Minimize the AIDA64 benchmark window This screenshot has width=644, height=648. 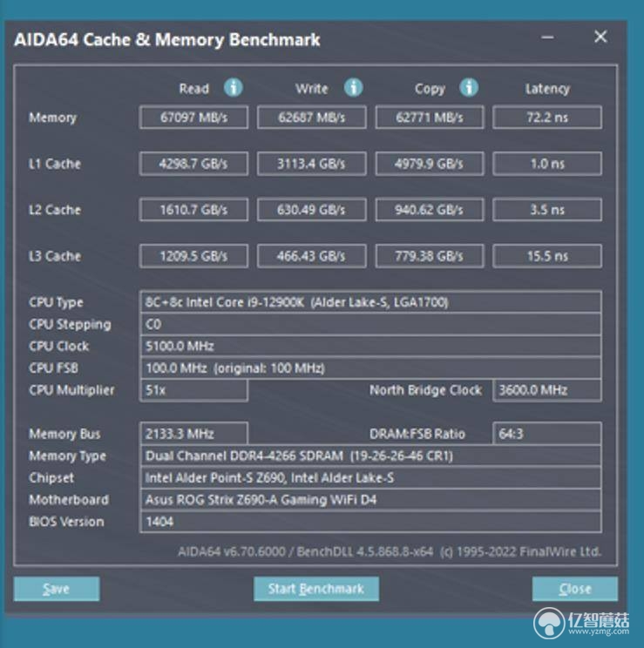coord(547,37)
